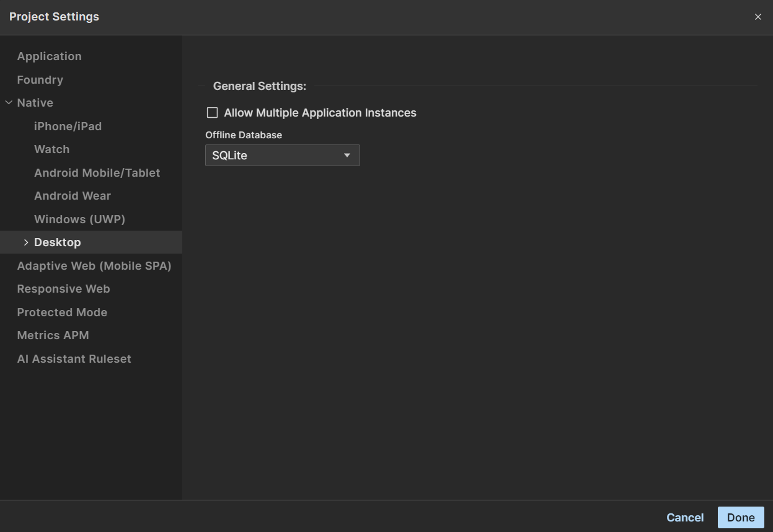Show Metrics APM settings
Screen dimensions: 773x532
click(x=53, y=335)
